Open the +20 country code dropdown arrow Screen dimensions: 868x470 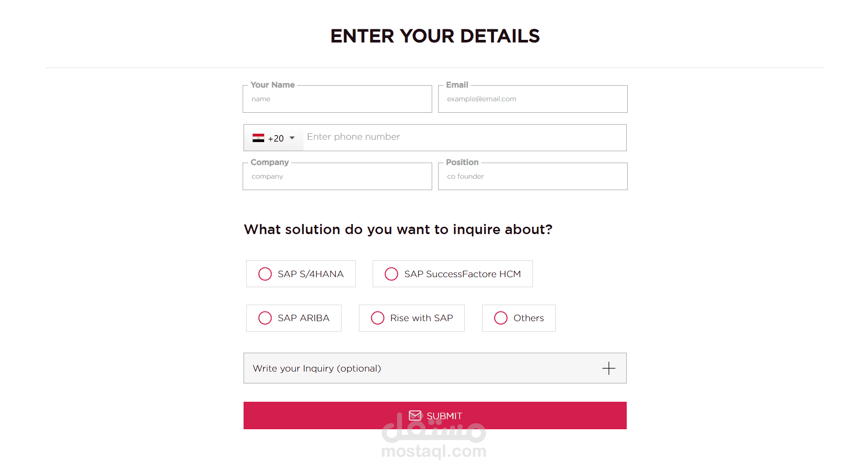tap(292, 138)
